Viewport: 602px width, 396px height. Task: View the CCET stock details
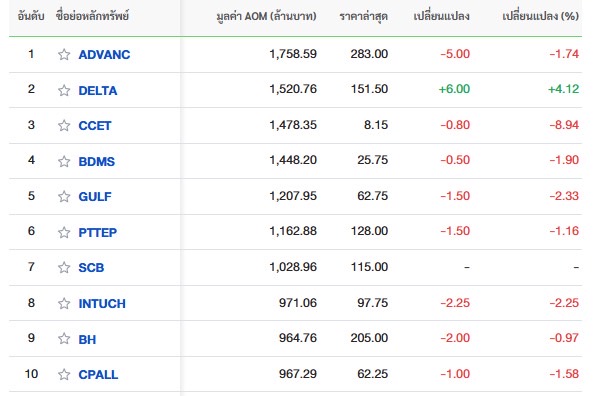point(94,126)
